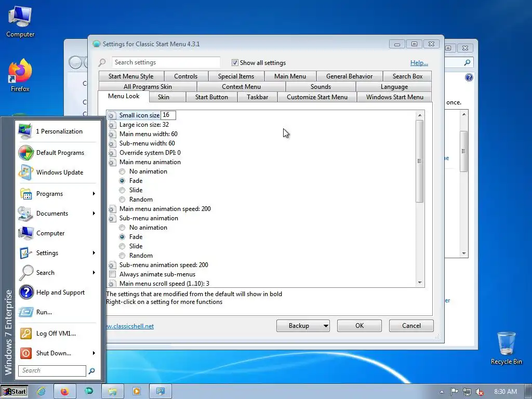Click the search magnifier in the back window
This screenshot has width=532, height=399.
point(467,62)
